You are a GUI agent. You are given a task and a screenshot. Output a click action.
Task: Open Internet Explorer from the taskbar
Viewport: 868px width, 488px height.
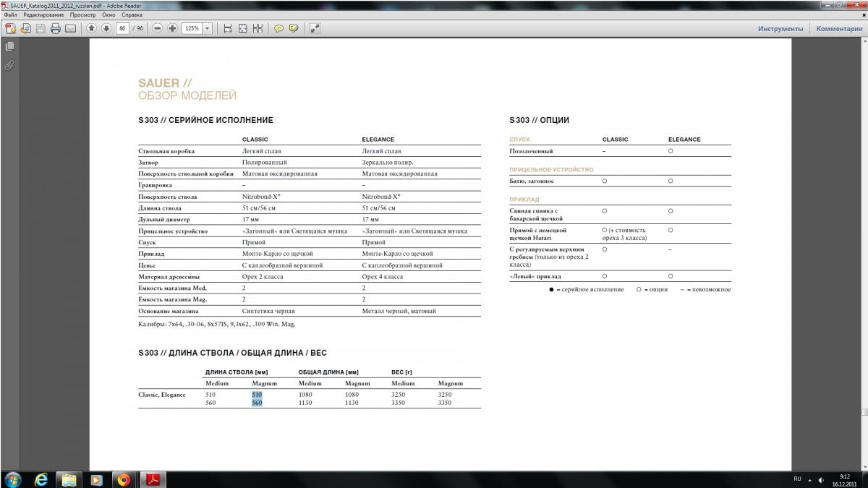tap(41, 479)
